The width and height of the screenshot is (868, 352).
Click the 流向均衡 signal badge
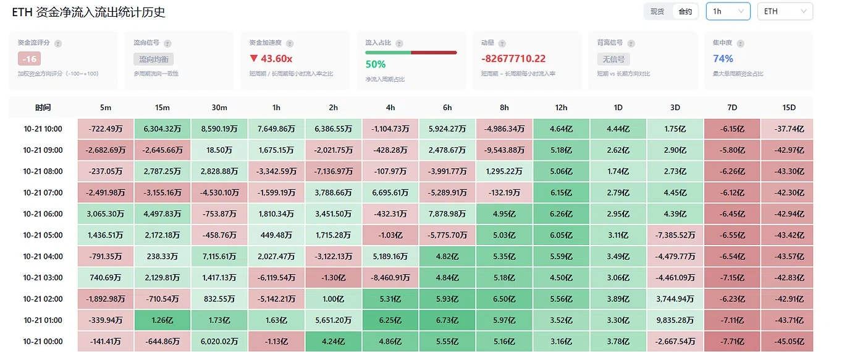(x=153, y=59)
